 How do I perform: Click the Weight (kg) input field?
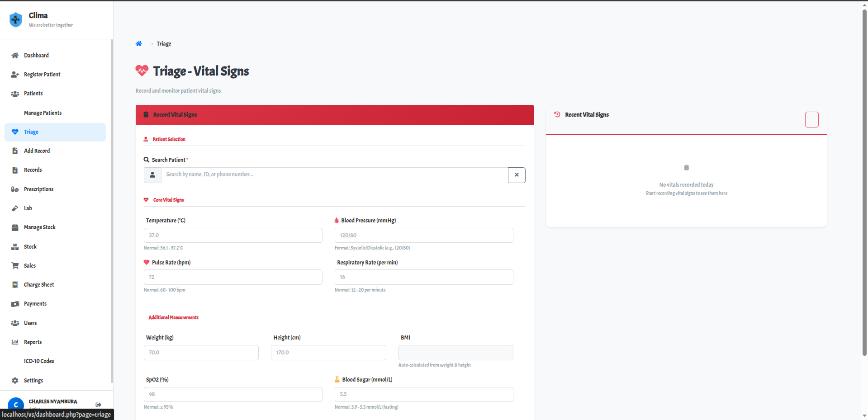201,353
